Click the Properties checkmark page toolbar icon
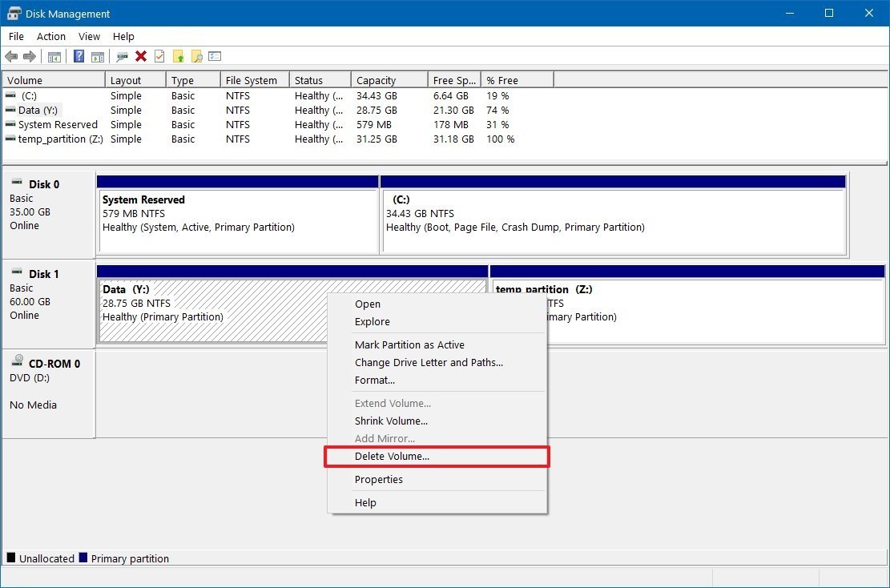The height and width of the screenshot is (588, 890). (159, 56)
